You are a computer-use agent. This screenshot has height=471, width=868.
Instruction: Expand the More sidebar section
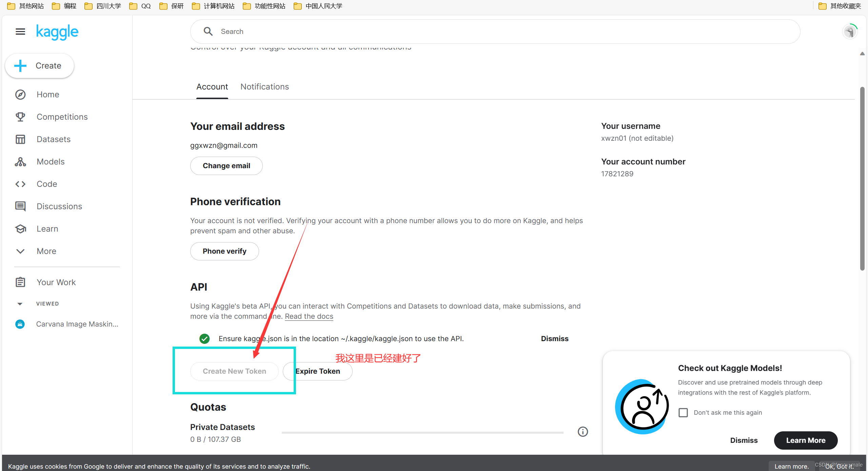point(20,251)
